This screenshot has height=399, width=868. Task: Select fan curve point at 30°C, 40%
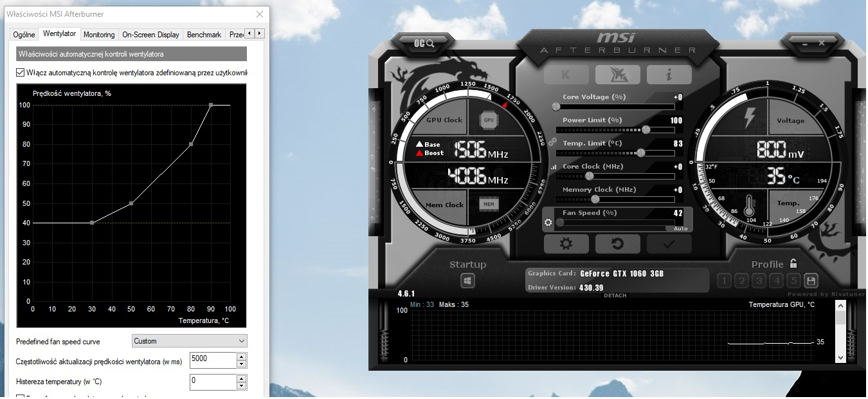(92, 223)
